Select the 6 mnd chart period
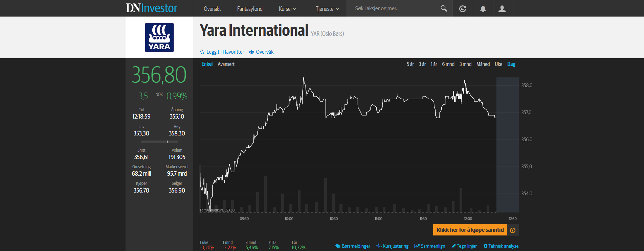The image size is (644, 251). (x=448, y=64)
